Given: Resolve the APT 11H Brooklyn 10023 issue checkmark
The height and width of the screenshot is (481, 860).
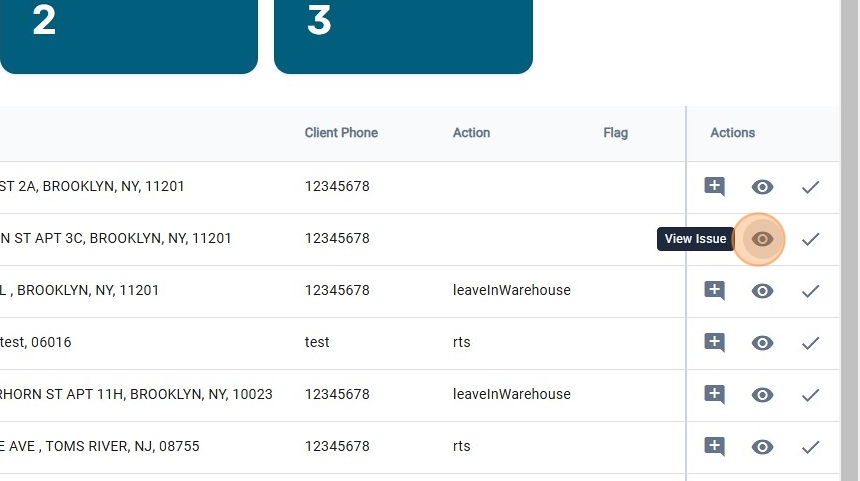Looking at the screenshot, I should pyautogui.click(x=810, y=395).
